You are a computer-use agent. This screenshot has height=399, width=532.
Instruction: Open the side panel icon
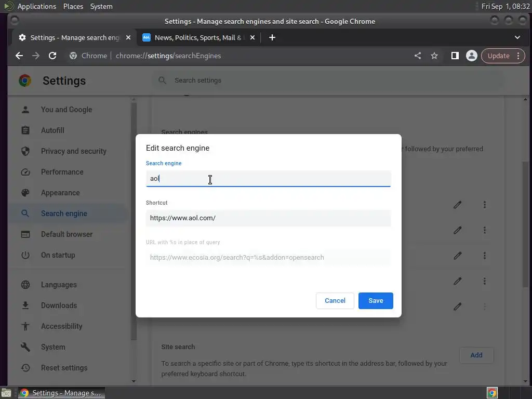pos(455,56)
